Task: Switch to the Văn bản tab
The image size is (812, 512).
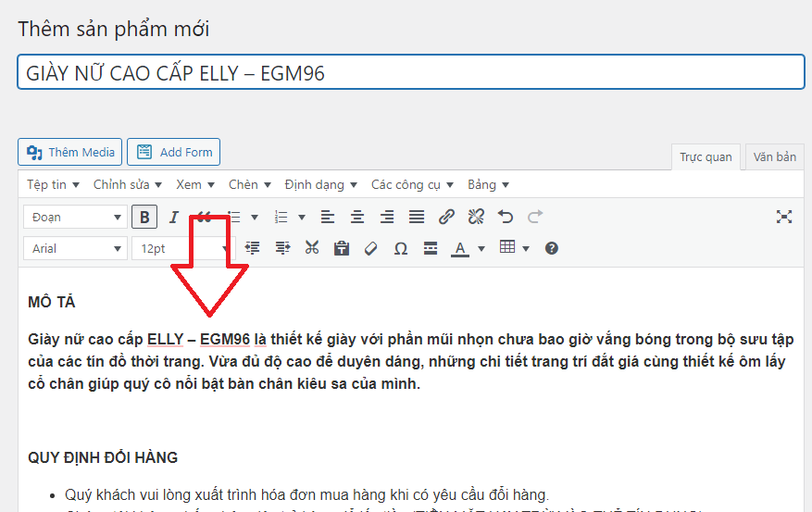Action: [774, 156]
